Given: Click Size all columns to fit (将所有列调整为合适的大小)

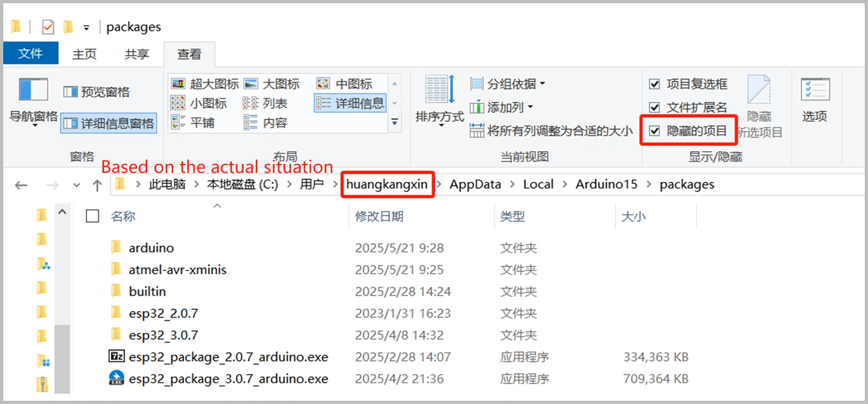Looking at the screenshot, I should [x=552, y=131].
